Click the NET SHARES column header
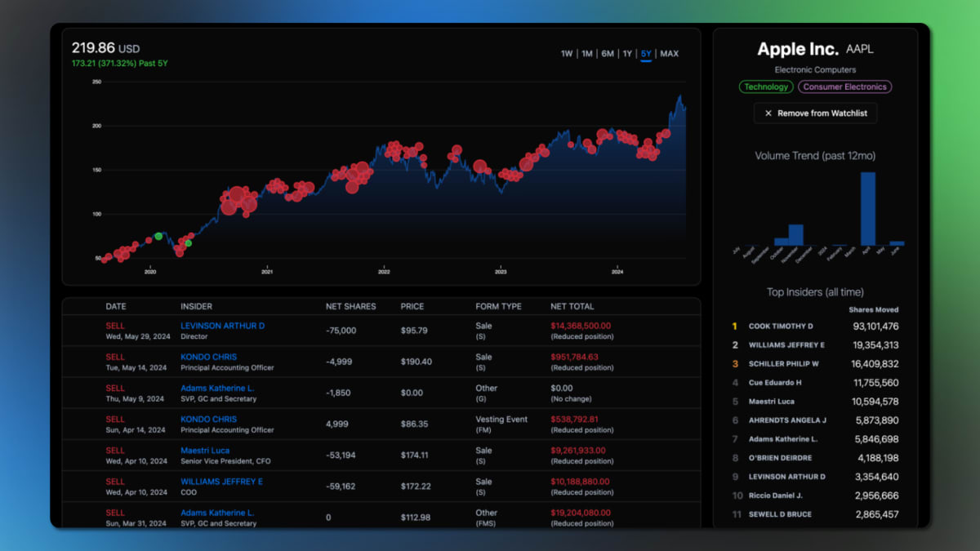 [x=351, y=307]
